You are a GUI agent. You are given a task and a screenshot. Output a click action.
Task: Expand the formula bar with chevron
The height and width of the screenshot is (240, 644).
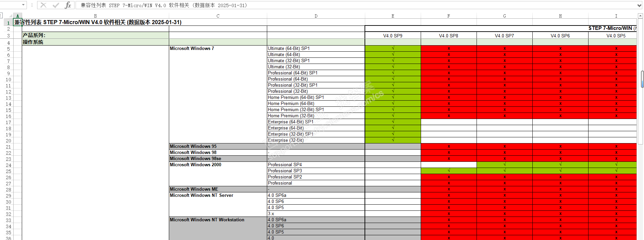(639, 5)
